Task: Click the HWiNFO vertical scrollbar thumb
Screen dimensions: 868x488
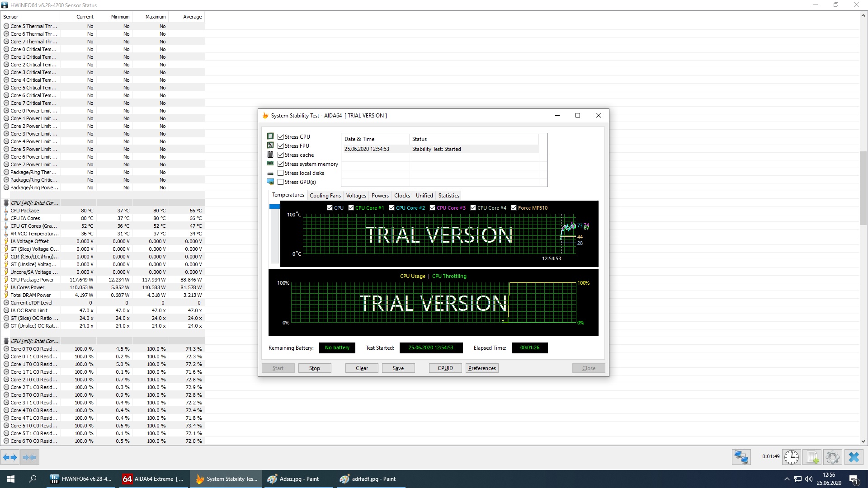Action: click(863, 188)
